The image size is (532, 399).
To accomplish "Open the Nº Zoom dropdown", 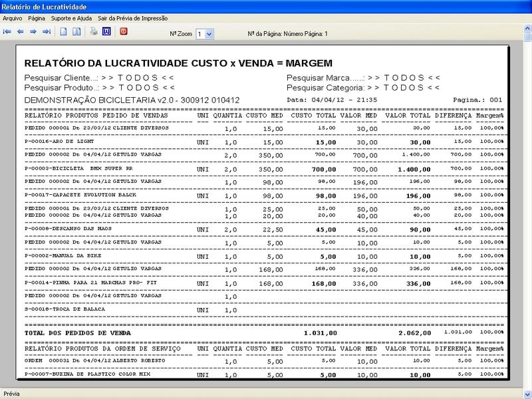I will tap(209, 34).
